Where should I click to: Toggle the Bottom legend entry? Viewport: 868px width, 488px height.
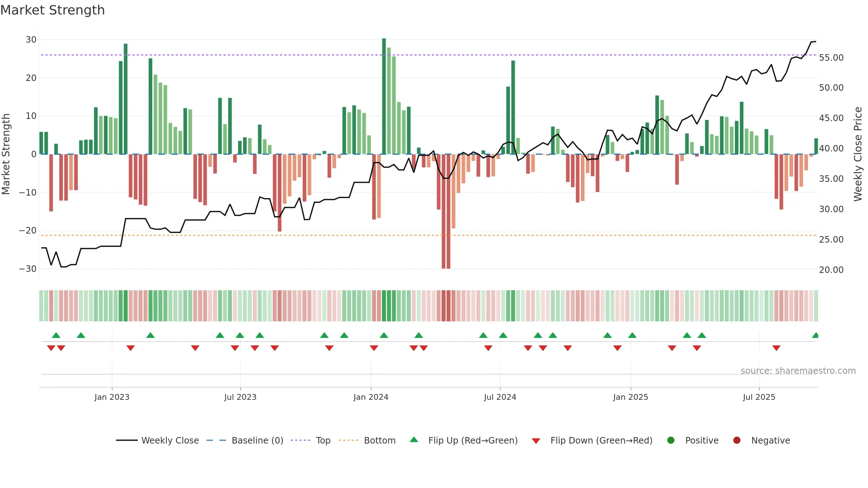point(367,440)
